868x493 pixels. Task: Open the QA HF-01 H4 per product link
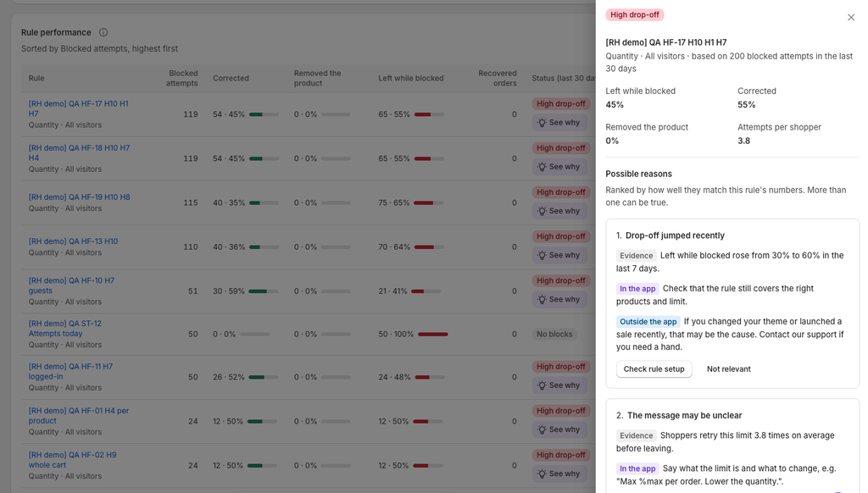click(79, 416)
